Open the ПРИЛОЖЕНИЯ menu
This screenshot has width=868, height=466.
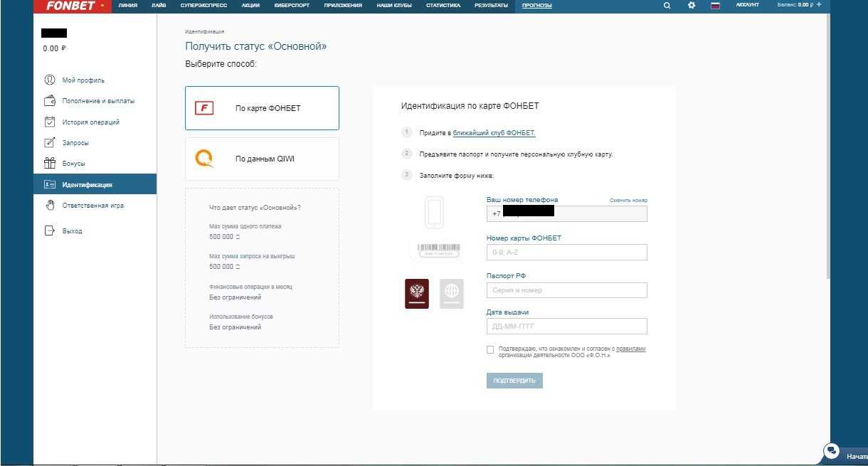[x=343, y=5]
